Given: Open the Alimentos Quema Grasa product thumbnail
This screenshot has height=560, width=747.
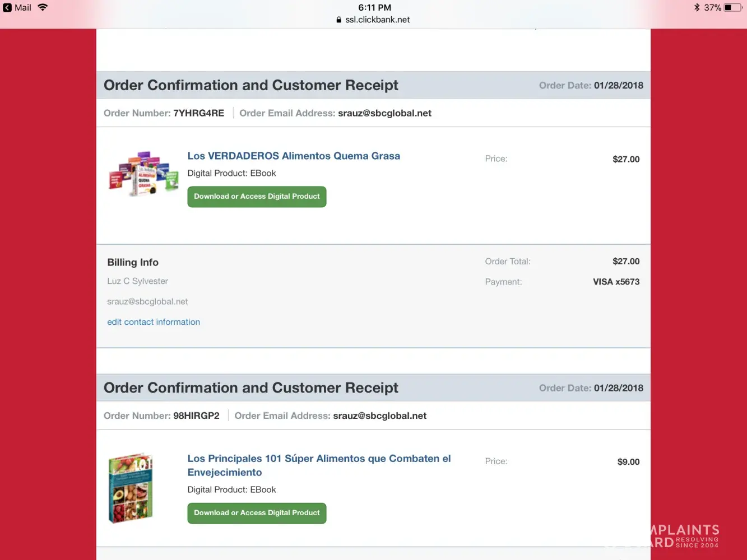Looking at the screenshot, I should click(x=143, y=173).
